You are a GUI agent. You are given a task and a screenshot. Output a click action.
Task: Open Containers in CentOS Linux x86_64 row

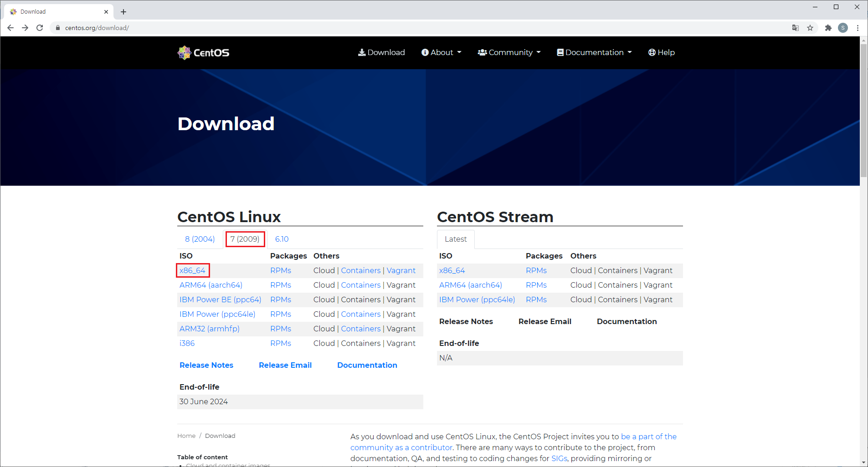point(361,270)
